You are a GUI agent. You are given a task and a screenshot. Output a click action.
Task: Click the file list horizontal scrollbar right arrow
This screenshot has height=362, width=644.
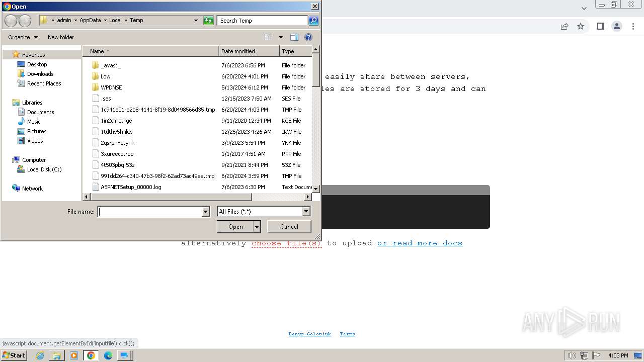point(308,197)
